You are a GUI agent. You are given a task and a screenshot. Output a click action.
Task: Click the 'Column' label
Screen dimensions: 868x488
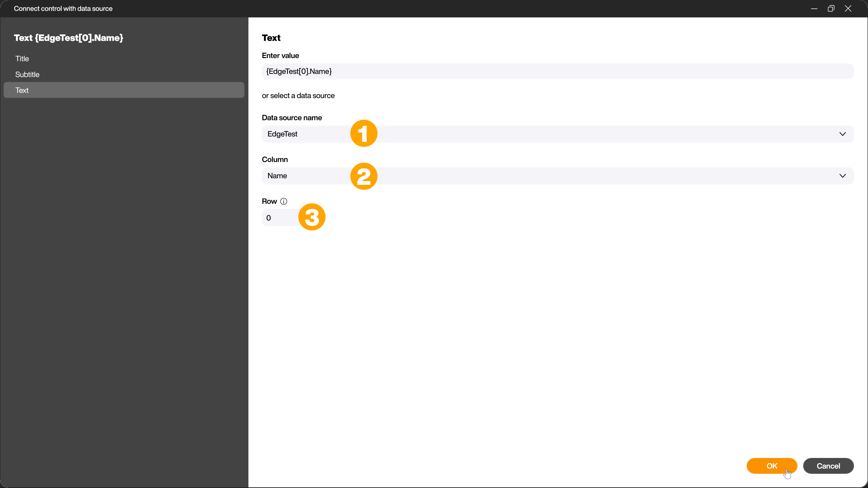coord(275,159)
